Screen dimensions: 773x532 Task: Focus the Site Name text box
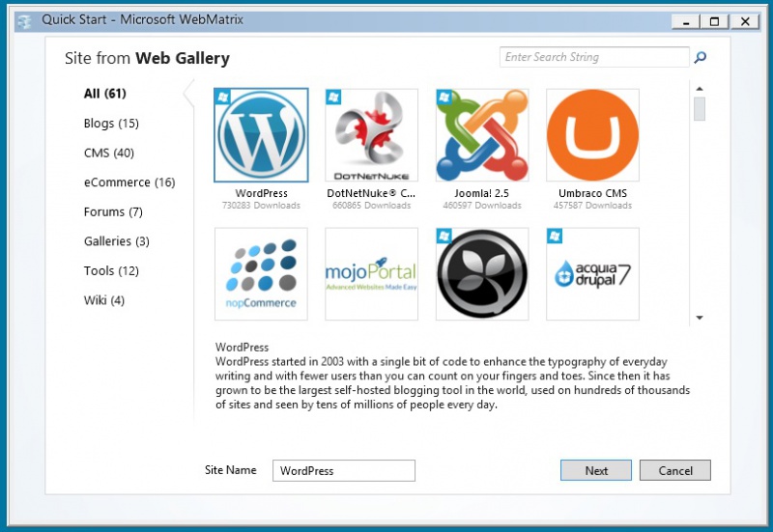click(x=343, y=470)
